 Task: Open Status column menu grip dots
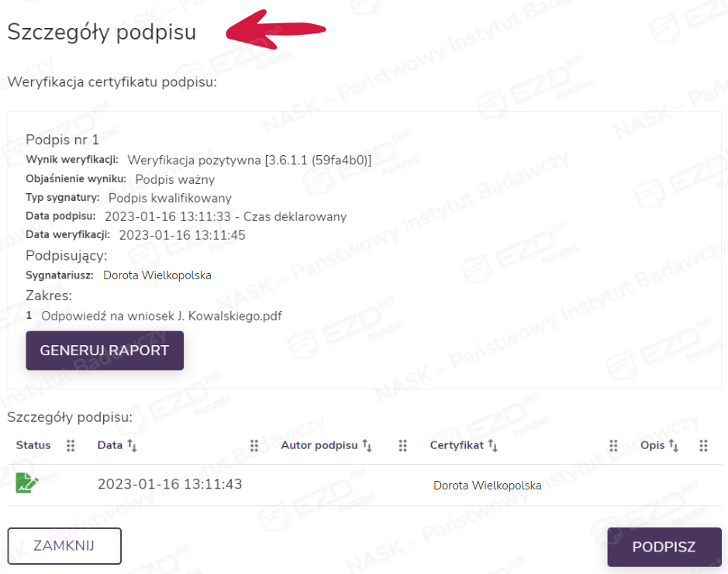tap(71, 446)
